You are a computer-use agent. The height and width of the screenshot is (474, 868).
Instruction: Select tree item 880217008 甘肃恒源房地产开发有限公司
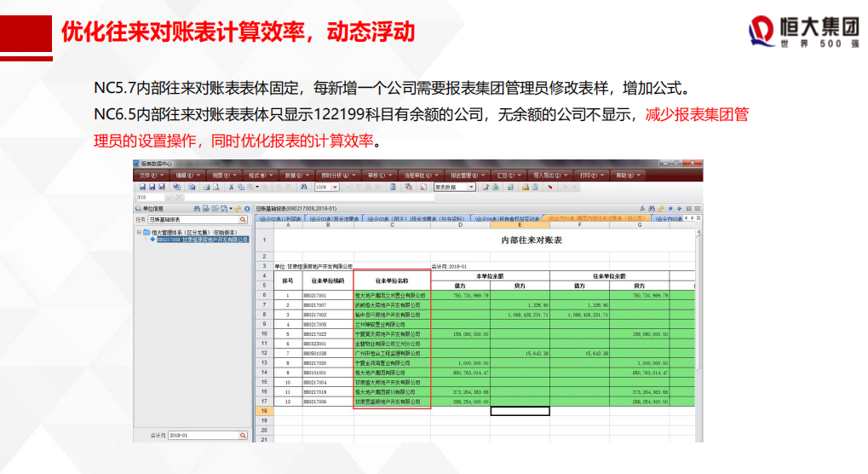202,240
